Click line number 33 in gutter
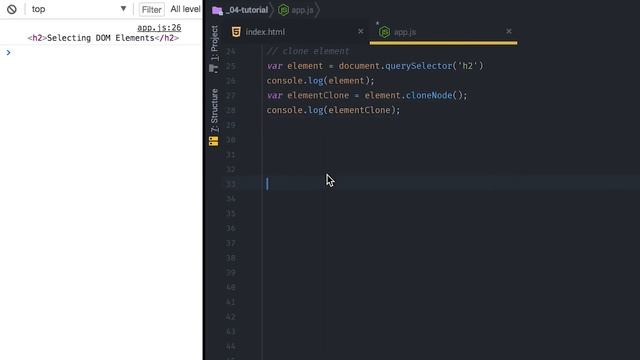 tap(231, 184)
